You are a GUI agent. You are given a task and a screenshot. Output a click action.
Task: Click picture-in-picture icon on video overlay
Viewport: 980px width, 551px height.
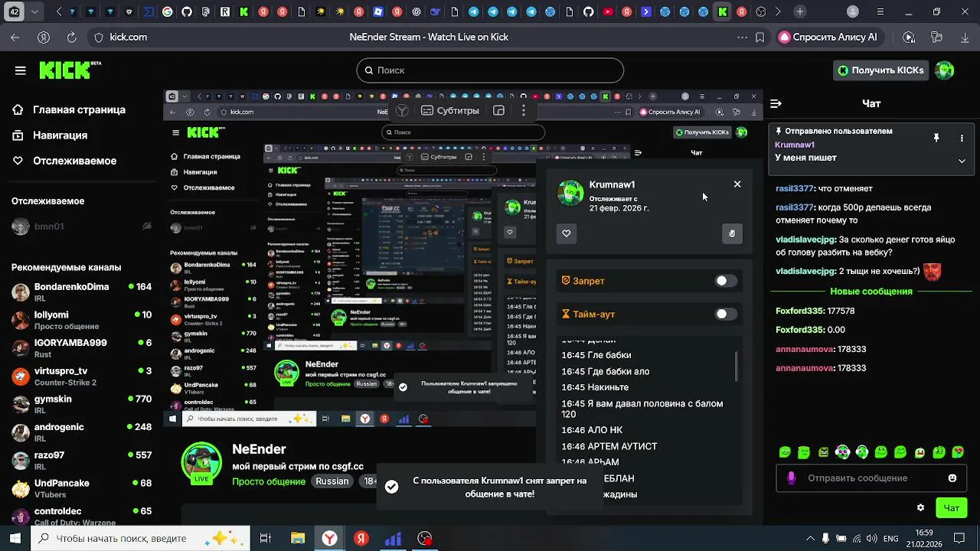click(499, 111)
